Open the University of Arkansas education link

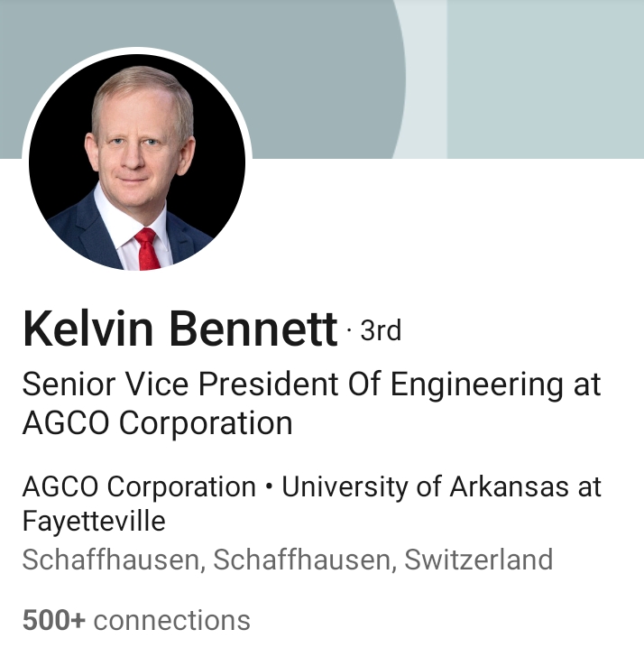point(441,487)
